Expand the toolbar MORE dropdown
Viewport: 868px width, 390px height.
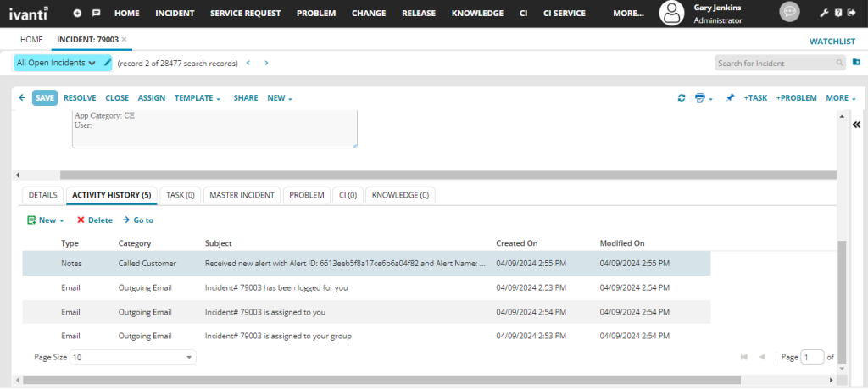(x=841, y=98)
